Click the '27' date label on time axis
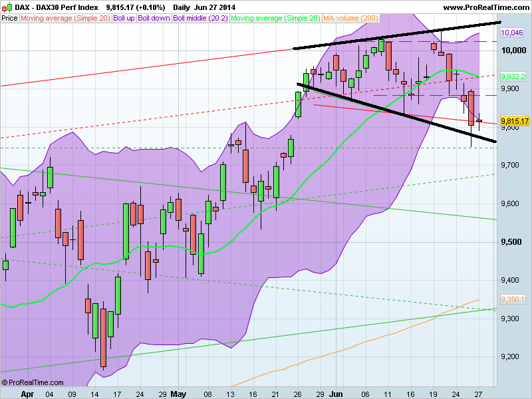Screen dimensions: 532x399 pyautogui.click(x=478, y=394)
